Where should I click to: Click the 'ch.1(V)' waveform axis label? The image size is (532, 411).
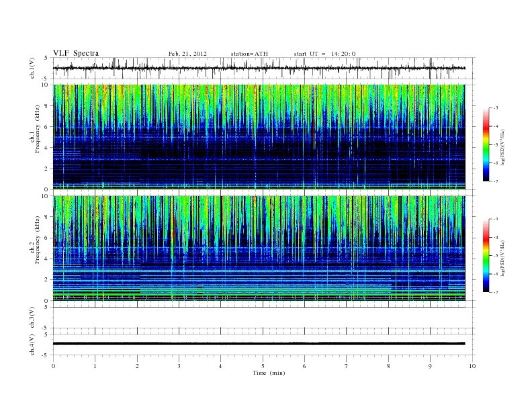click(32, 68)
